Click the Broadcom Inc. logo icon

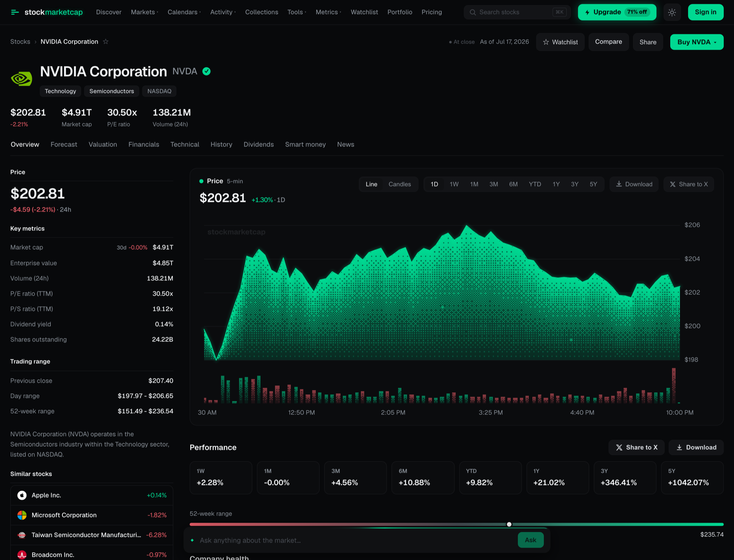pos(22,555)
